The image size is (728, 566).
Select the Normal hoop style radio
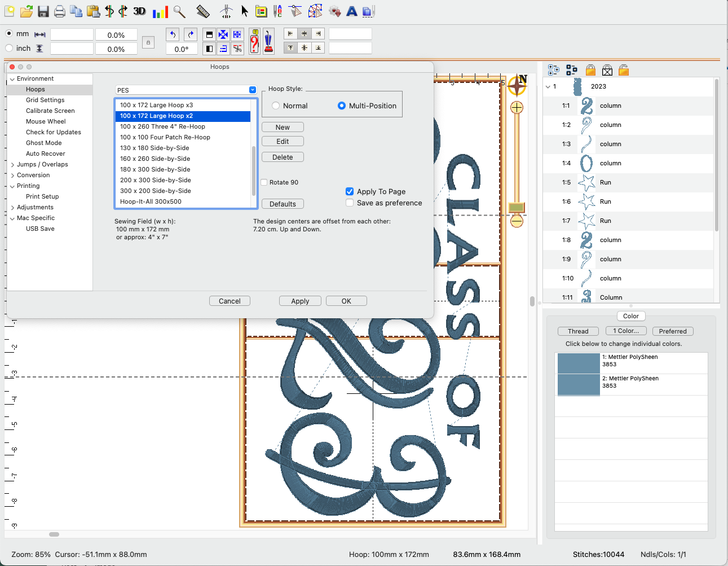point(276,106)
